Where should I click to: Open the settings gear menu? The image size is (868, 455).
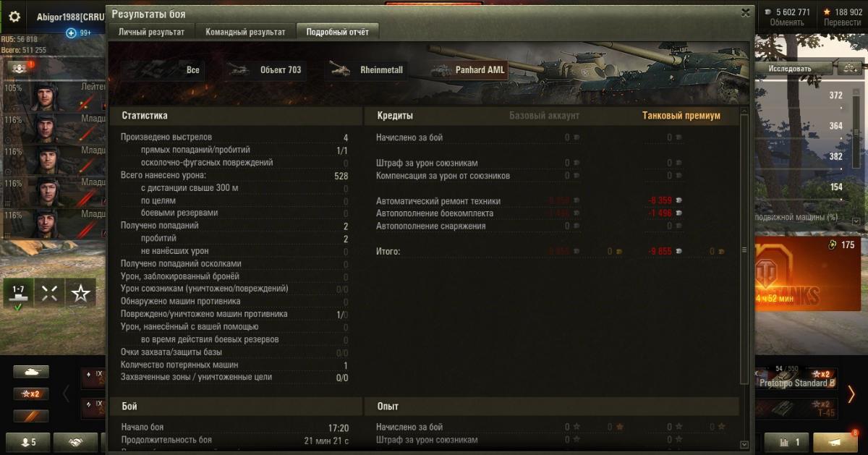14,17
